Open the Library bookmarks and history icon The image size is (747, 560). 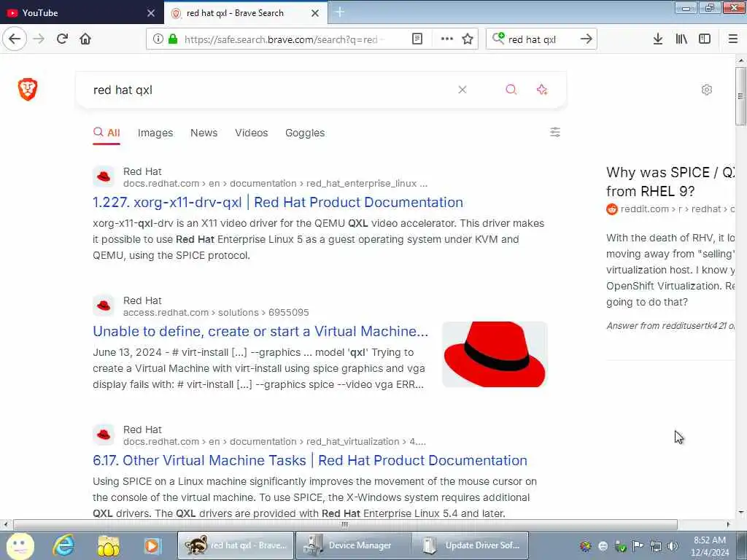pyautogui.click(x=681, y=39)
